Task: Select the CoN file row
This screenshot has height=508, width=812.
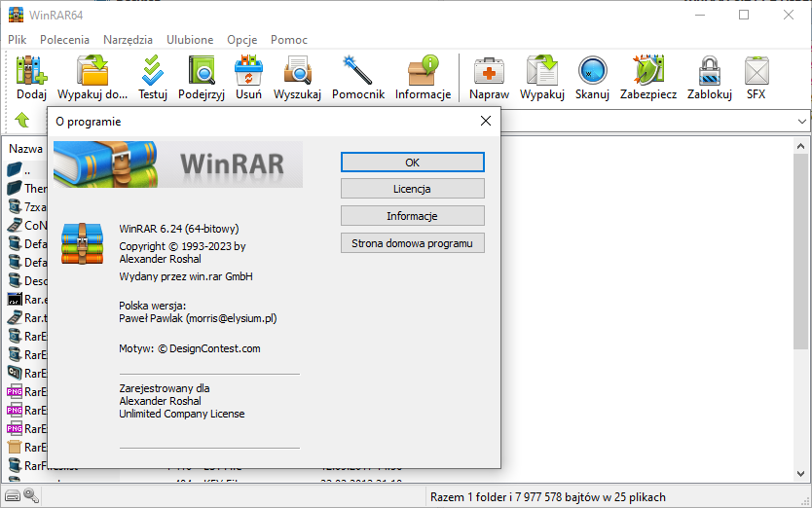Action: point(27,225)
